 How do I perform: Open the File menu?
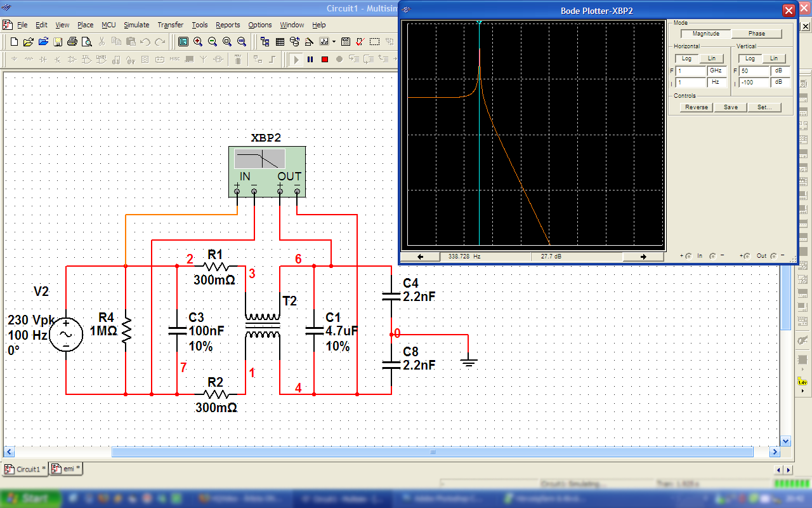coord(22,25)
